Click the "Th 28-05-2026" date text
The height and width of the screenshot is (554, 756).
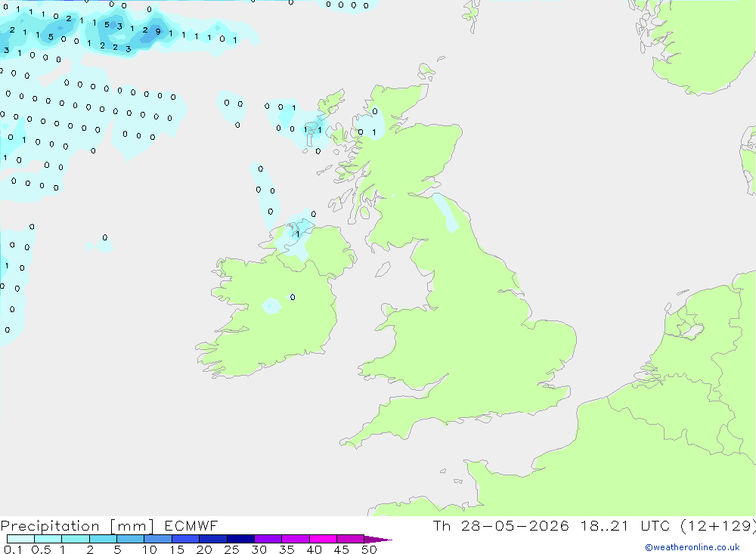pyautogui.click(x=500, y=525)
